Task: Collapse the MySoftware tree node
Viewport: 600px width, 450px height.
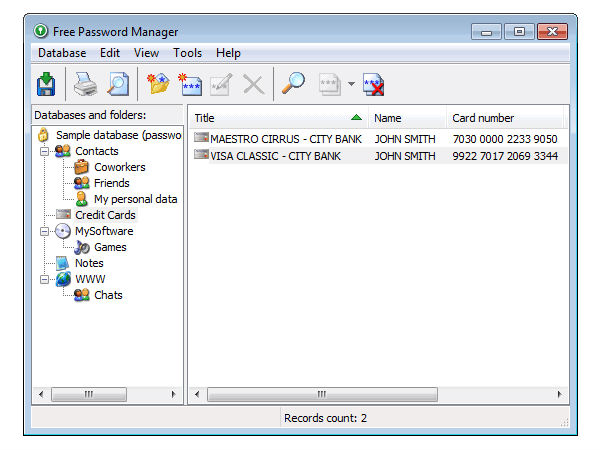Action: click(45, 231)
